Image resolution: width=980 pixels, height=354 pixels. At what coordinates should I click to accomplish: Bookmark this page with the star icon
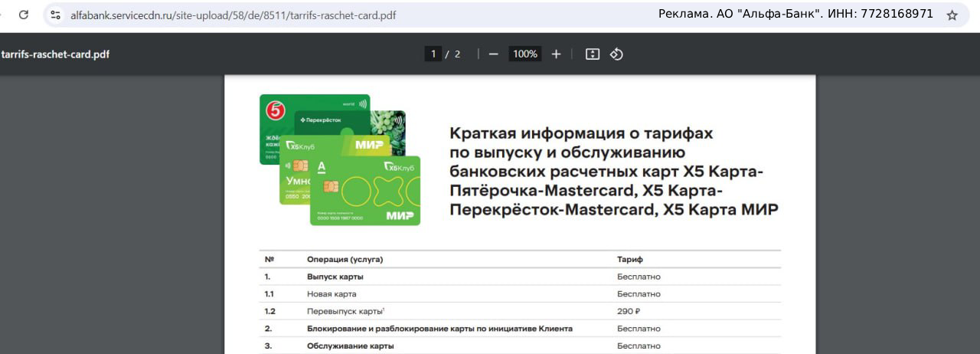pyautogui.click(x=952, y=15)
